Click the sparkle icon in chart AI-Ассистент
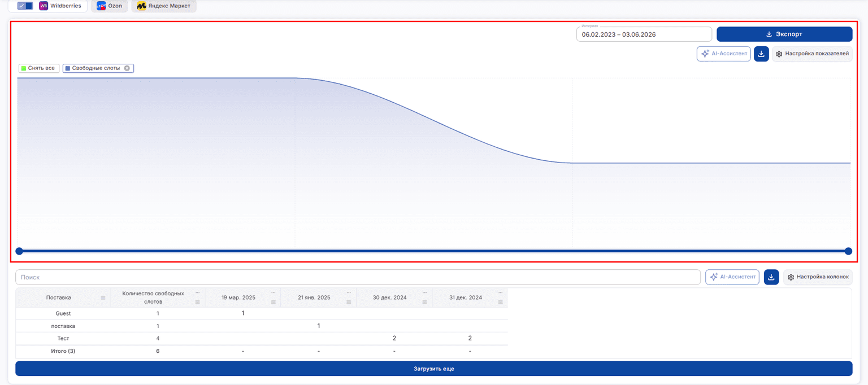This screenshot has height=385, width=868. point(705,54)
